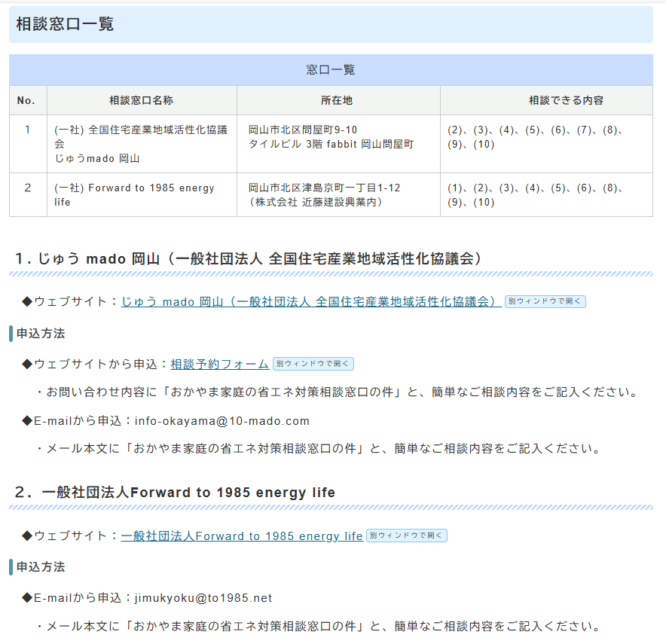The height and width of the screenshot is (644, 666).
Task: Open the 相談予約フォーム link
Action: click(219, 364)
